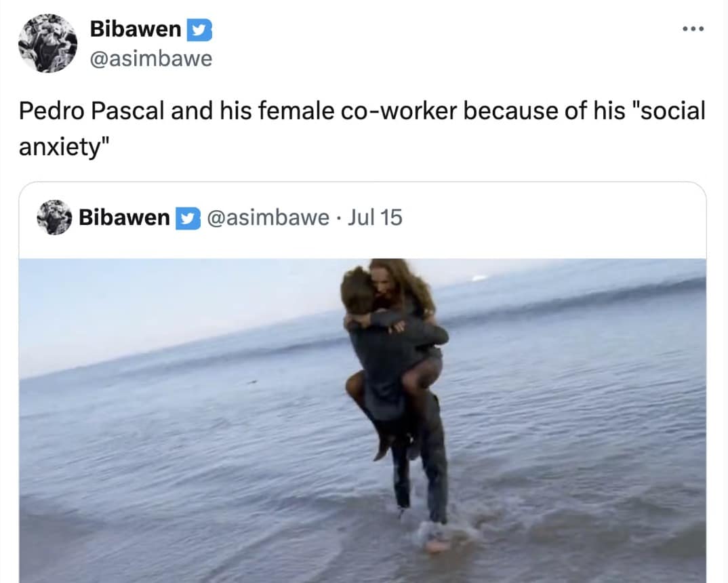Open the @asimbawe handle in quoted tweet
The image size is (728, 583).
click(268, 218)
